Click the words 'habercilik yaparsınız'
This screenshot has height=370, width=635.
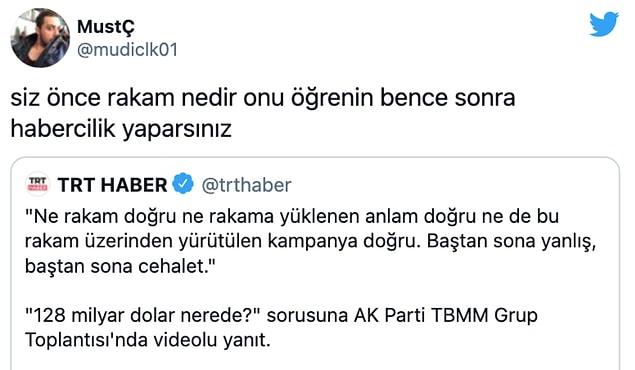[x=121, y=130]
